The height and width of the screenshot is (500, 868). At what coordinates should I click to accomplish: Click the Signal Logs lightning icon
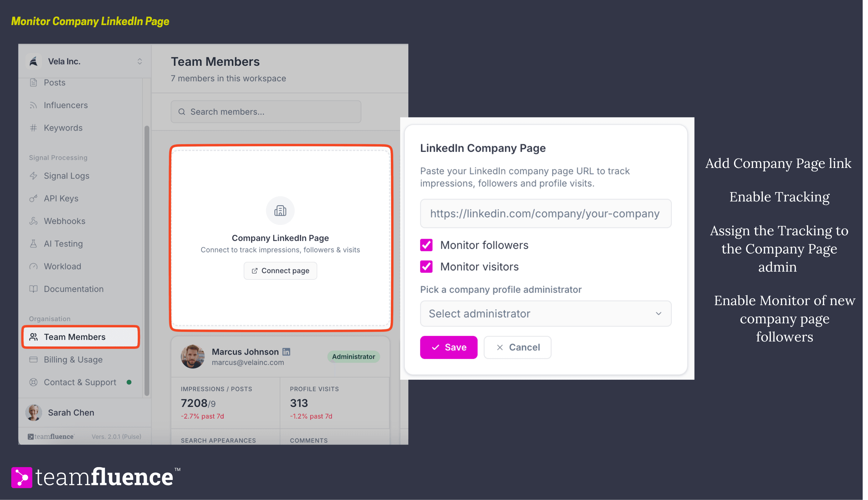(x=33, y=176)
